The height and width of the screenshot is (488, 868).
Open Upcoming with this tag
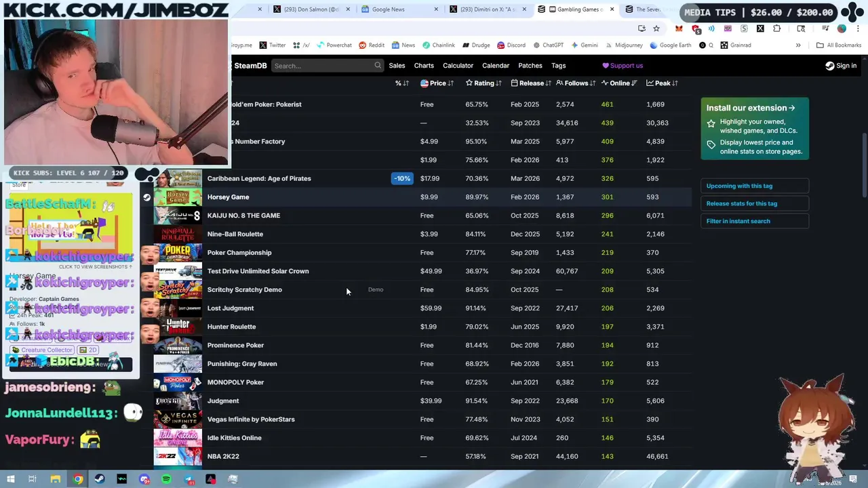tap(754, 186)
